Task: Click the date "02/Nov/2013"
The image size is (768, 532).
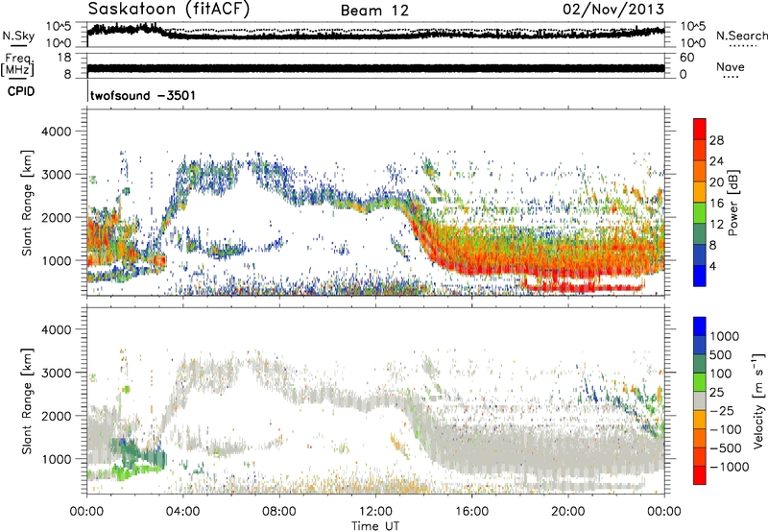Action: (x=613, y=9)
